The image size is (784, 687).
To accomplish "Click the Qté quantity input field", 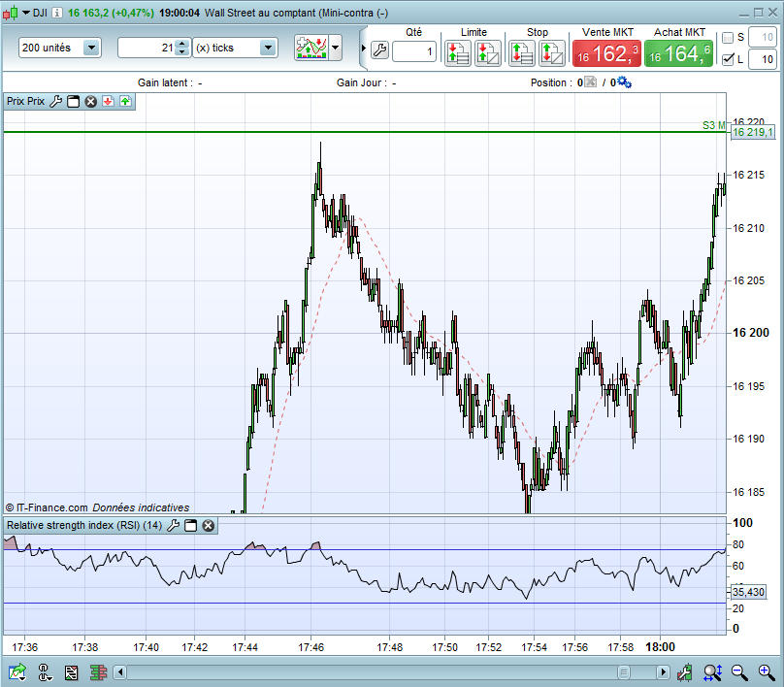I will [x=414, y=51].
